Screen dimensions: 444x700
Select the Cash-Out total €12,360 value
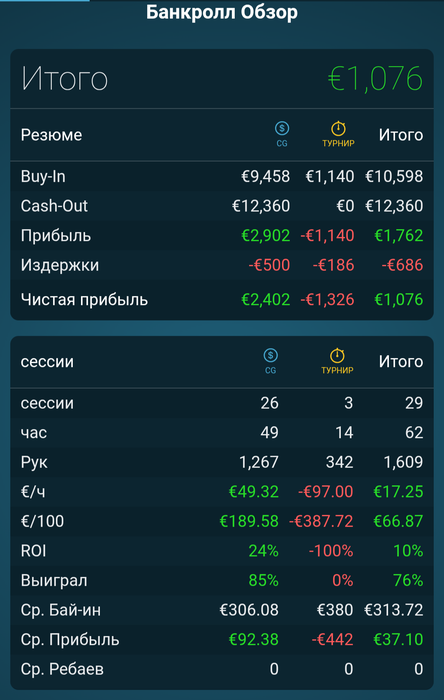[394, 206]
